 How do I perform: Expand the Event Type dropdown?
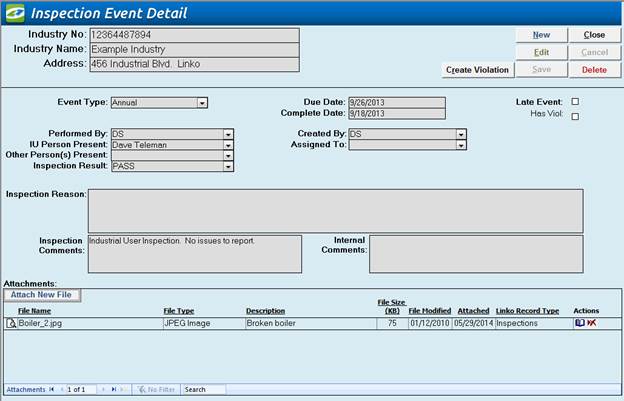202,102
